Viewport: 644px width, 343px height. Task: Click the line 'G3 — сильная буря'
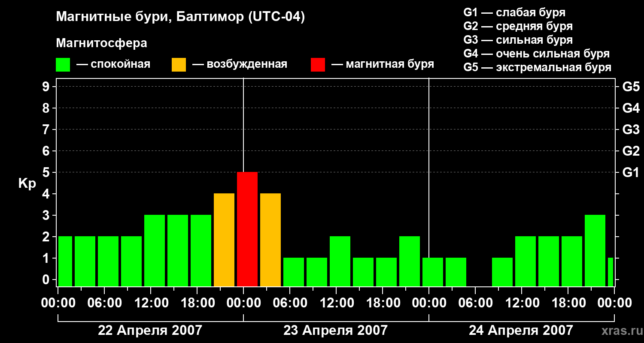(518, 40)
